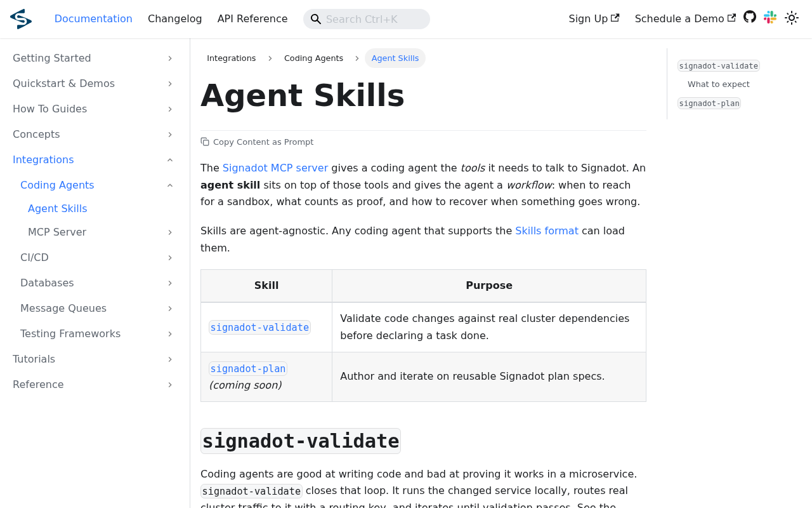This screenshot has height=508, width=812.
Task: Click the Coding Agents breadcrumb
Action: coord(313,58)
